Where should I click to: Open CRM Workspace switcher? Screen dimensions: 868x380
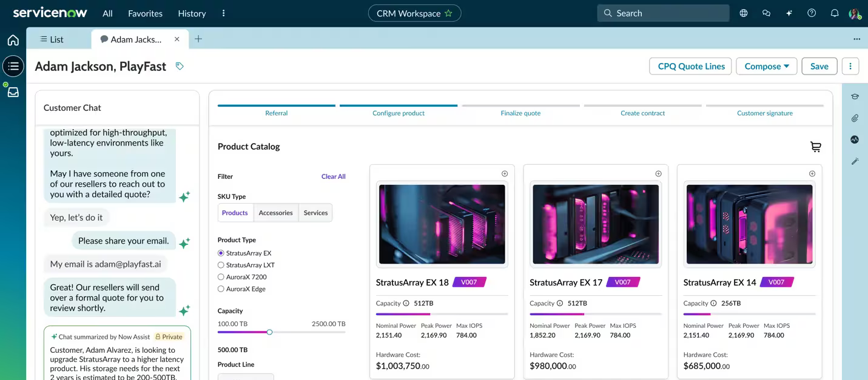pos(415,13)
